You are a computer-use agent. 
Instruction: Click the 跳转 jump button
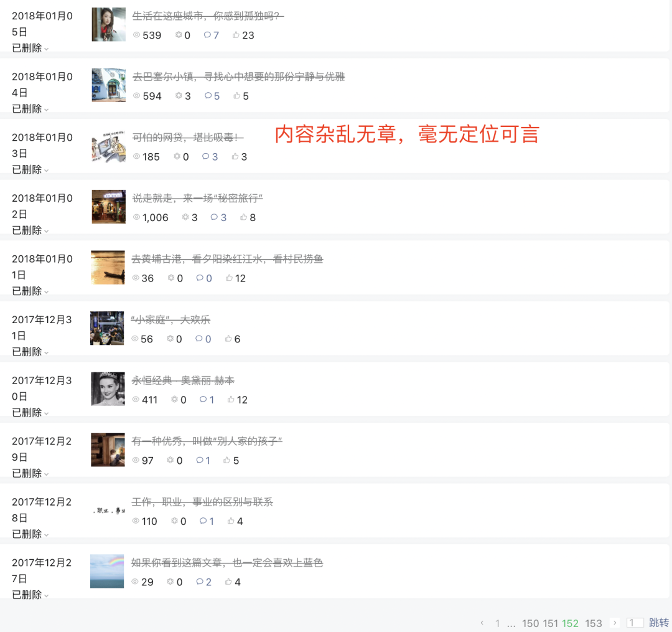659,623
